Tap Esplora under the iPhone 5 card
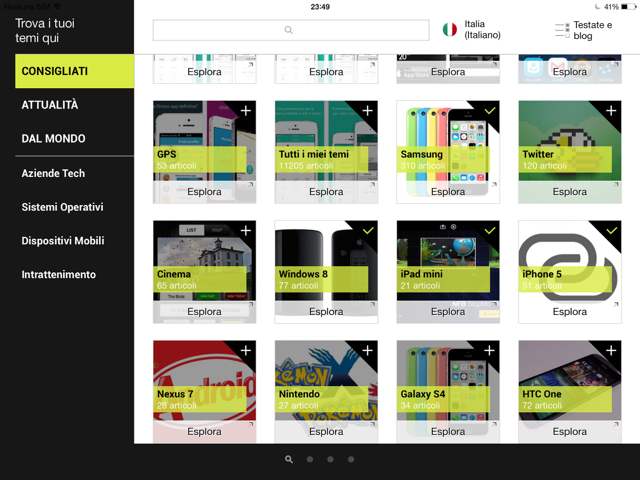The image size is (640, 480). pos(570,312)
